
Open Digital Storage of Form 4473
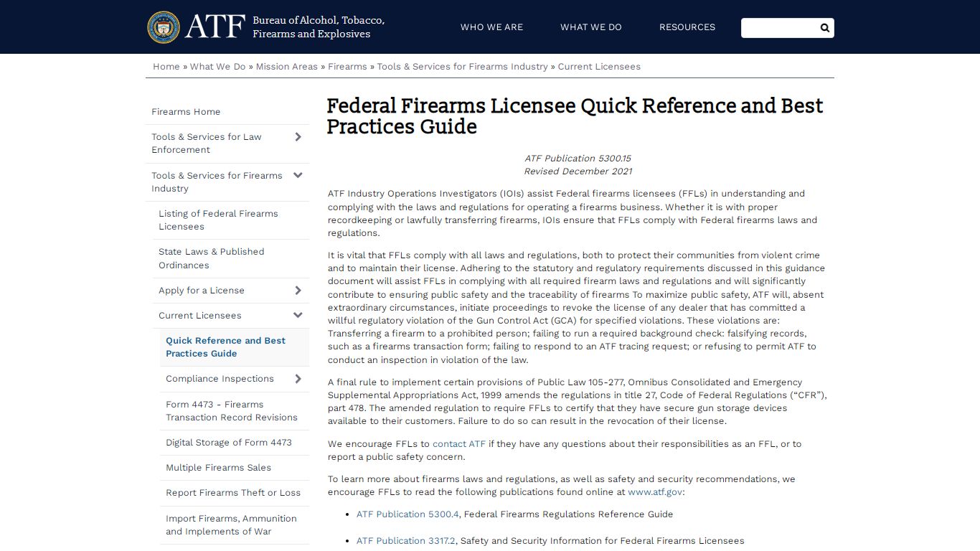point(229,443)
